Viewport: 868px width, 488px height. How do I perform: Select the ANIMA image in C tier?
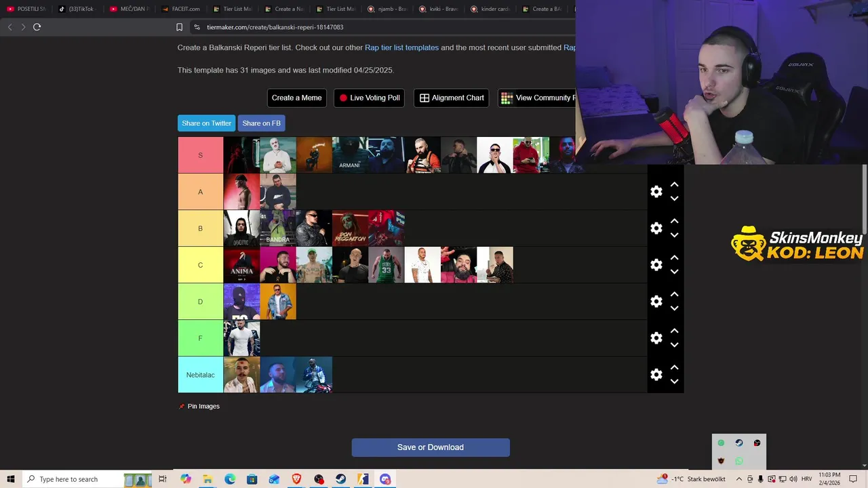tap(241, 265)
